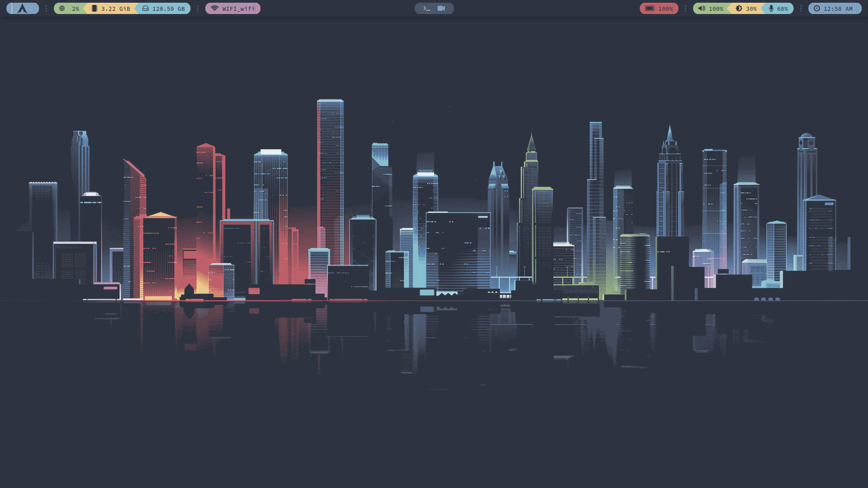Launch the terminal prompt icon
Image resolution: width=868 pixels, height=488 pixels.
coord(426,9)
